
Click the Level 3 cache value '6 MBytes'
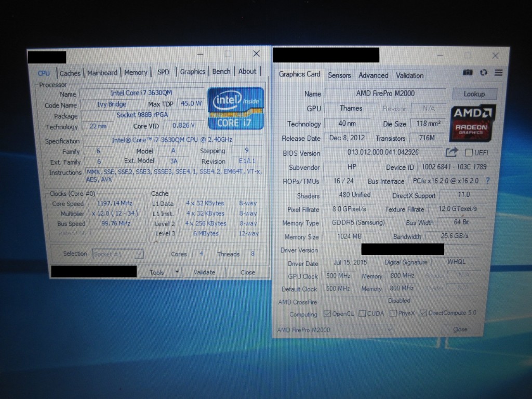(x=206, y=233)
